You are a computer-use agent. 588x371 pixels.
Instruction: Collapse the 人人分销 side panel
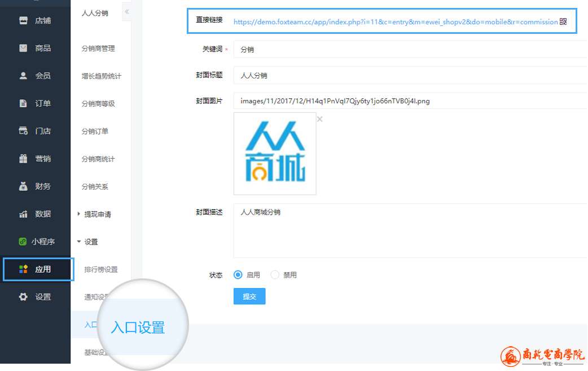[x=126, y=12]
